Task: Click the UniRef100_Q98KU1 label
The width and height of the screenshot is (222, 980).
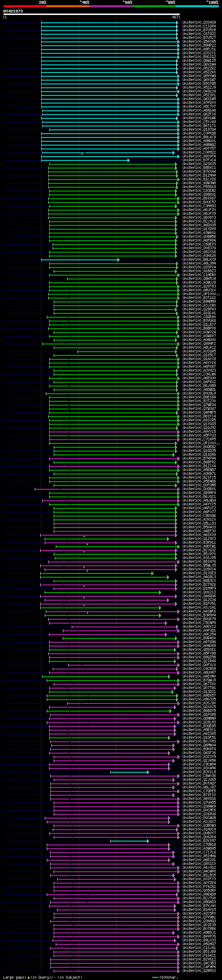Action: coord(199,195)
